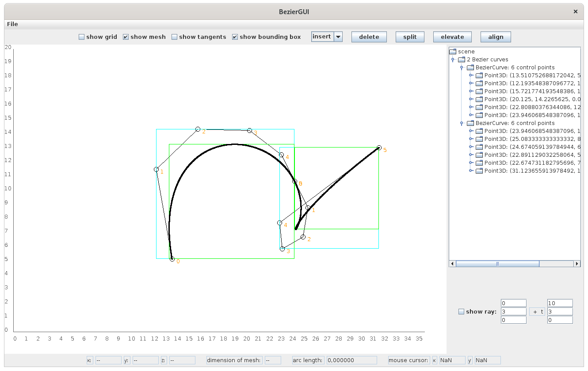The image size is (588, 371).
Task: Collapse the first BezierCurve node
Action: pyautogui.click(x=462, y=68)
